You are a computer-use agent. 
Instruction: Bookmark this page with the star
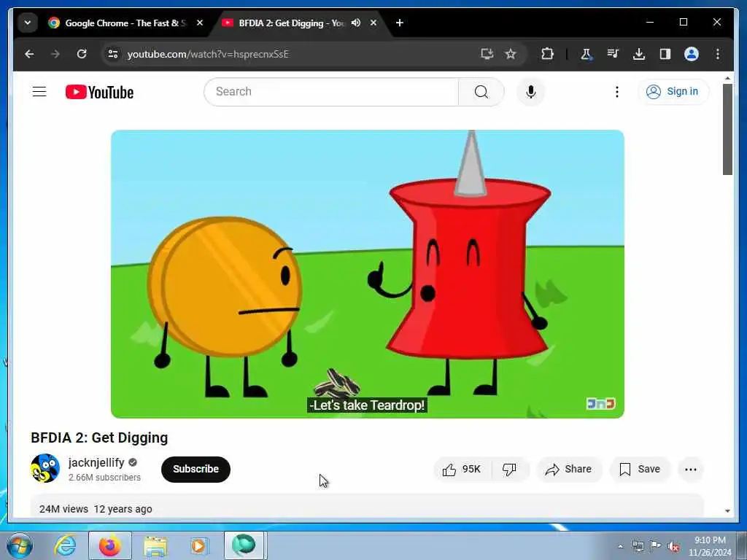tap(511, 54)
